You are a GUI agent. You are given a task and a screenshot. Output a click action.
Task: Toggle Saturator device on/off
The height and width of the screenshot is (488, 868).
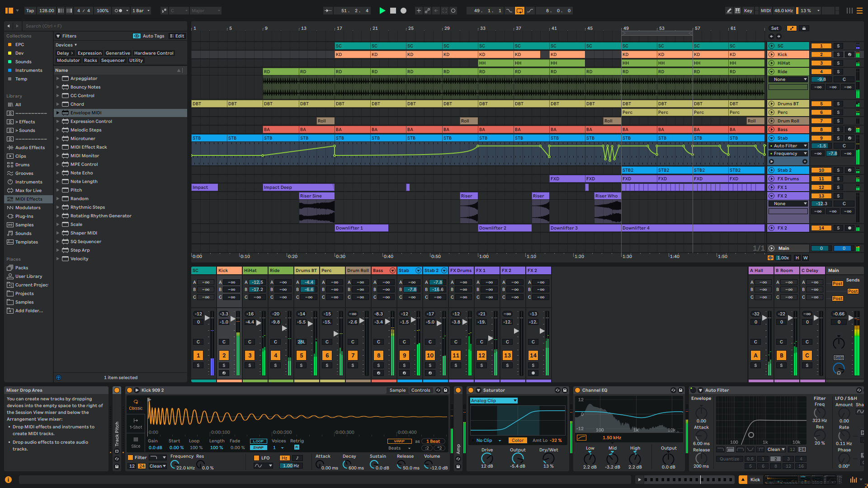point(471,390)
